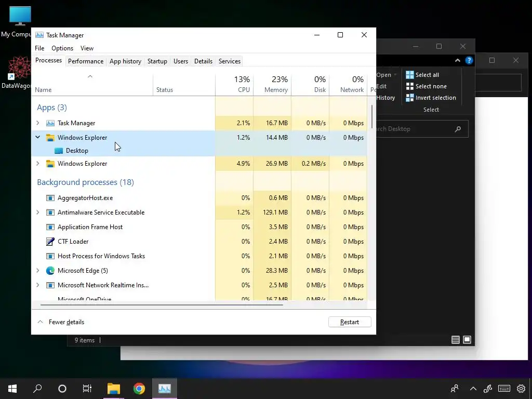Click the Antimalware Service Executable icon
532x399 pixels.
(x=50, y=212)
